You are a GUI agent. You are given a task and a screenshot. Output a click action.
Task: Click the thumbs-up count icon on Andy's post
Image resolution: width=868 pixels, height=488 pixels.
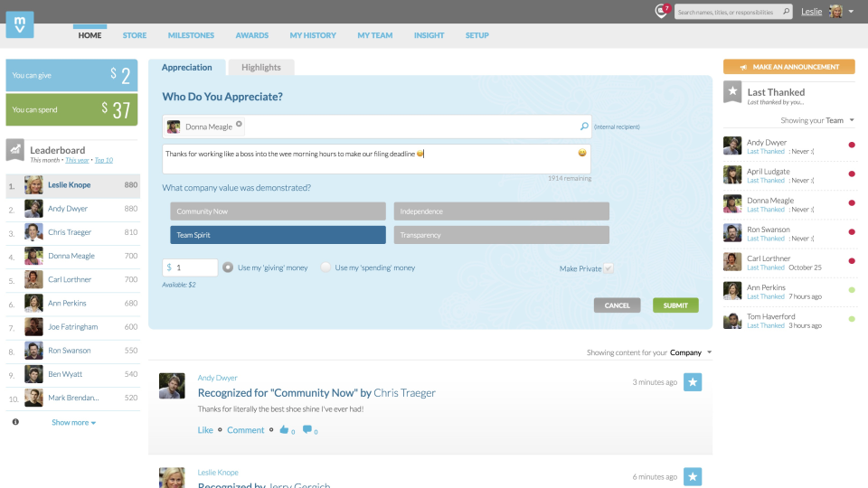coord(285,430)
